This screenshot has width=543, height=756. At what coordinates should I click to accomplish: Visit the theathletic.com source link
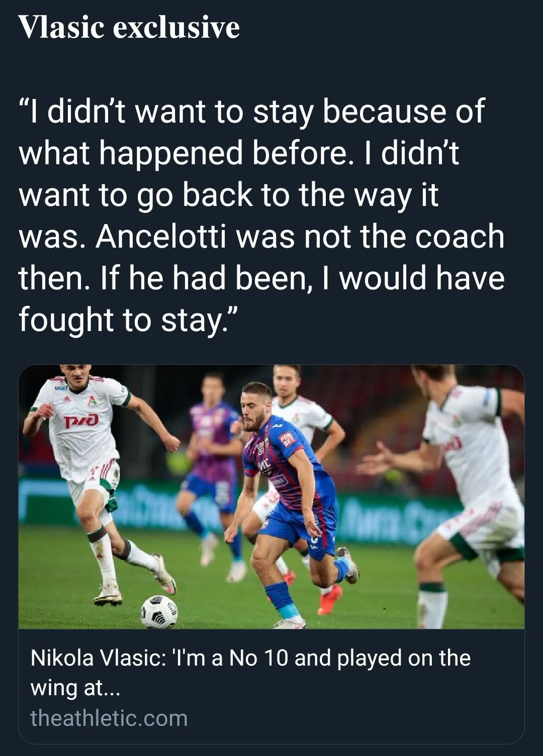pos(109,718)
